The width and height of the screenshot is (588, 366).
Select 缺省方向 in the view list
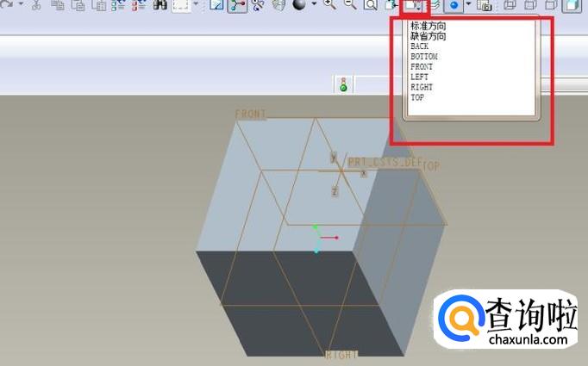click(x=428, y=36)
